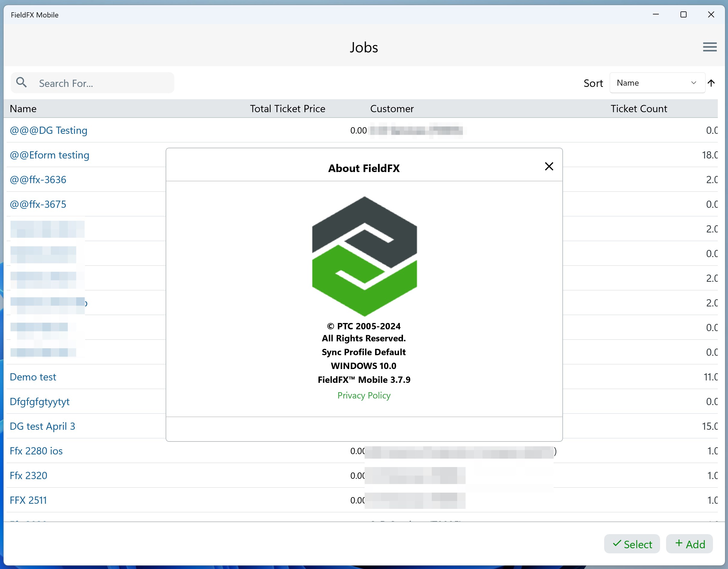Open the hamburger menu icon
This screenshot has width=728, height=569.
pyautogui.click(x=709, y=47)
